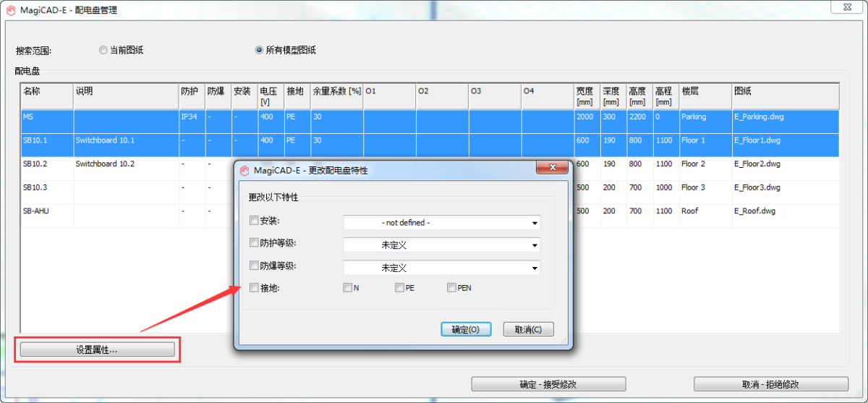Viewport: 868px width, 403px height.
Task: Open the 防护等级 dropdown
Action: point(442,245)
